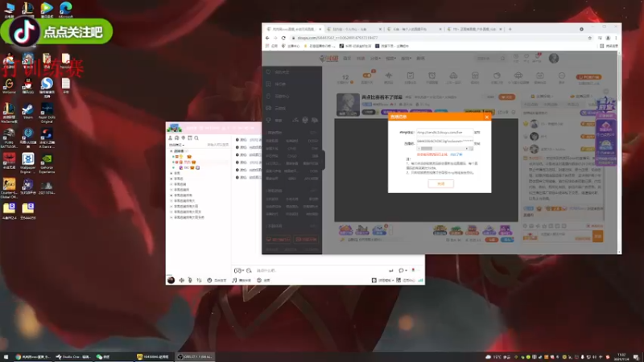Screen dimensions: 644x362
Task: Open the 分类 dropdown in Douyu navigation
Action: 375,58
